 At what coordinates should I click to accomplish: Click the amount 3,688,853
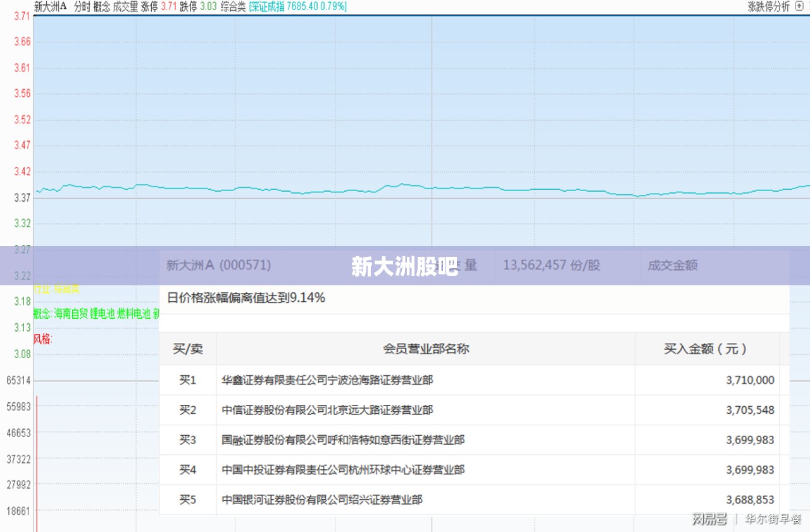pos(750,500)
